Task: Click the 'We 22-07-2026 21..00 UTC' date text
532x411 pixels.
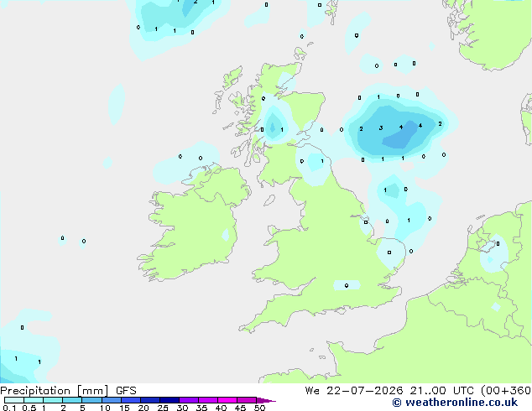Action: (390, 391)
